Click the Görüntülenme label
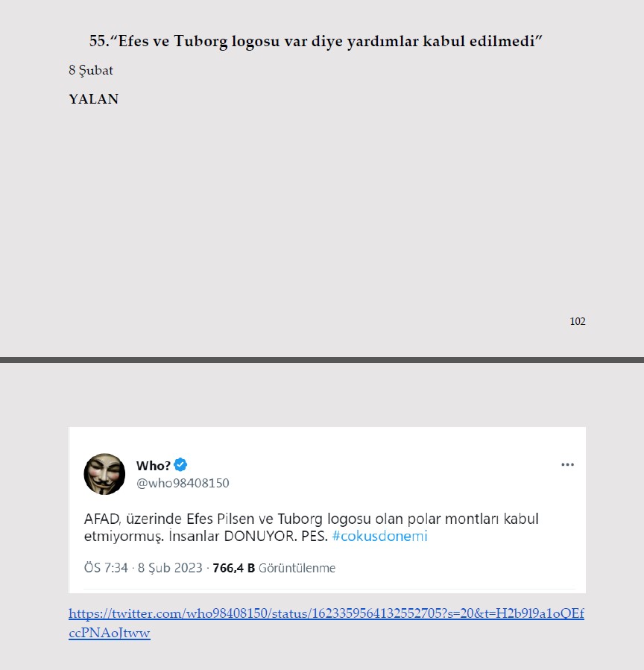The width and height of the screenshot is (644, 670). (297, 568)
